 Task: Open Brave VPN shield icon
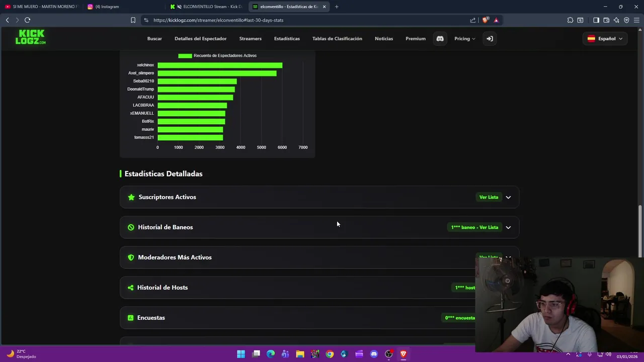pos(626,20)
